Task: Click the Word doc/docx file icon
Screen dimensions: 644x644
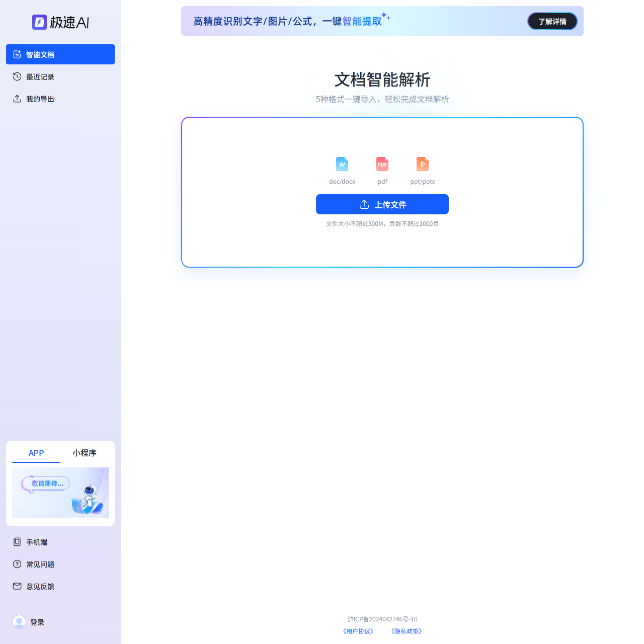Action: tap(342, 164)
